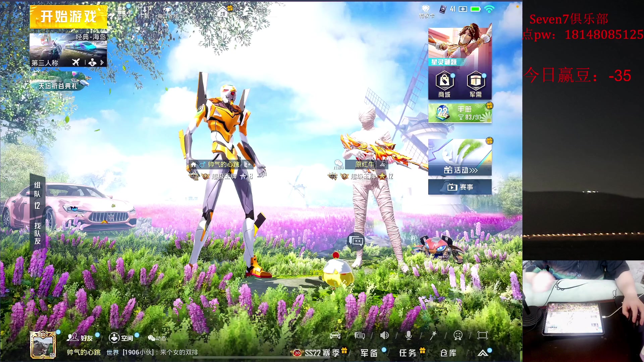
Task: Expand the bottom-right double chevron menu
Action: click(x=483, y=353)
